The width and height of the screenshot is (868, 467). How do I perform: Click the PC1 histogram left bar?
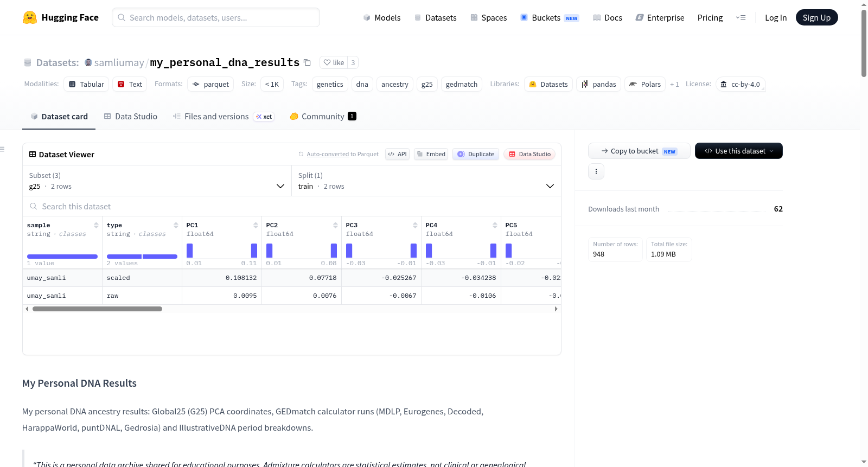(189, 251)
